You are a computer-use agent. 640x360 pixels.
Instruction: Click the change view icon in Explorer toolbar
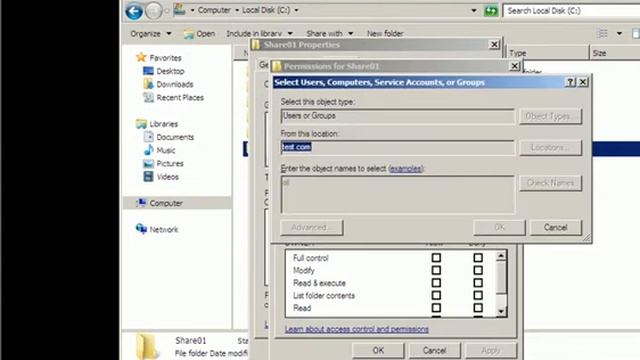tap(602, 33)
